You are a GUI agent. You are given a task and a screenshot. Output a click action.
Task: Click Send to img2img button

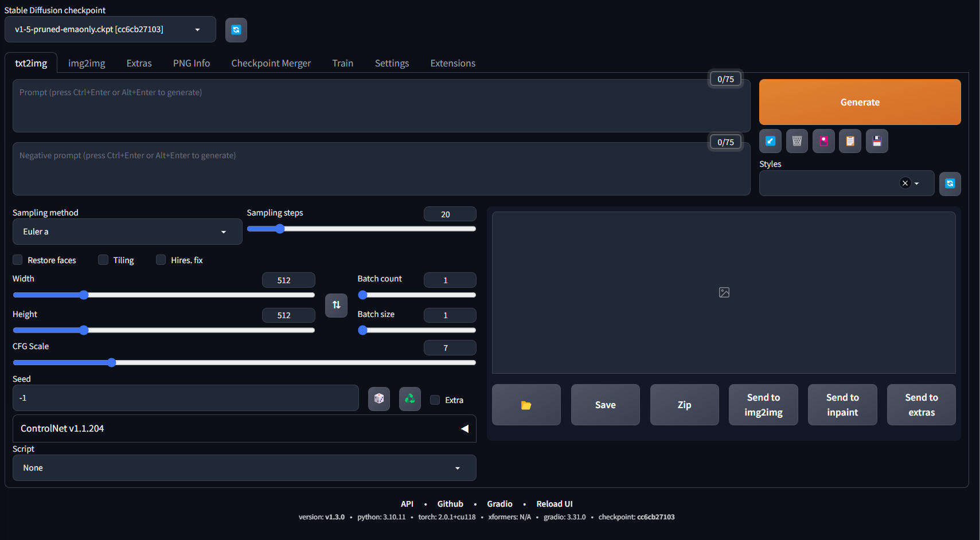pos(763,405)
